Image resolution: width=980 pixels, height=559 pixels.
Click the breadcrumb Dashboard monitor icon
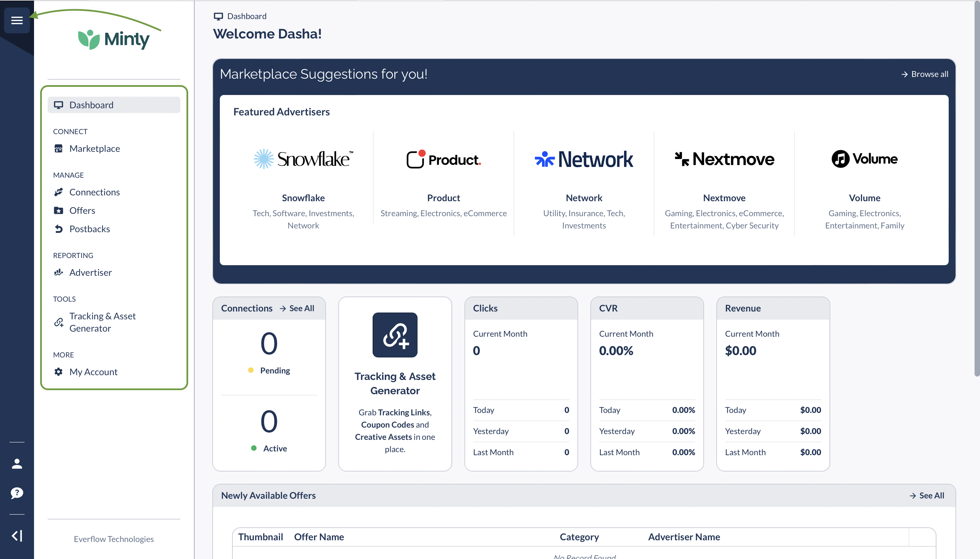pos(218,16)
